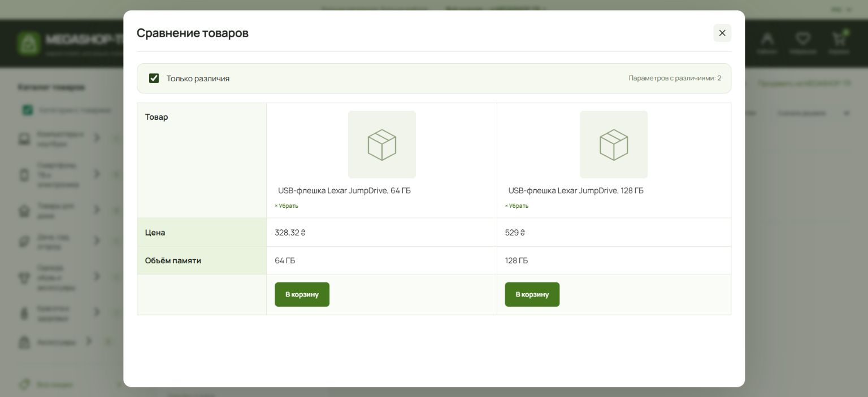868x397 pixels.
Task: Click the MEGASHOP logo icon in background
Action: pos(28,43)
